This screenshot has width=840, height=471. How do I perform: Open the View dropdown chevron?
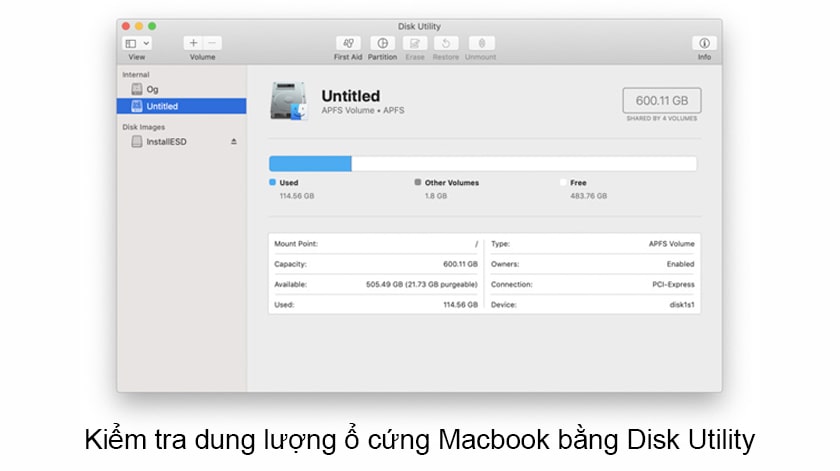click(x=146, y=43)
